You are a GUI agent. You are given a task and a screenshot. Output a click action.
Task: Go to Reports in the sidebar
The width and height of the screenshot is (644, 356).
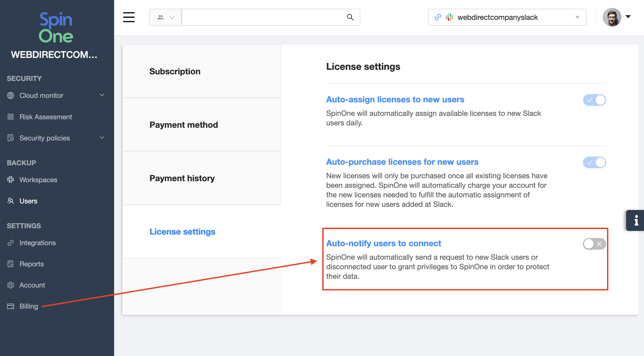[x=31, y=264]
